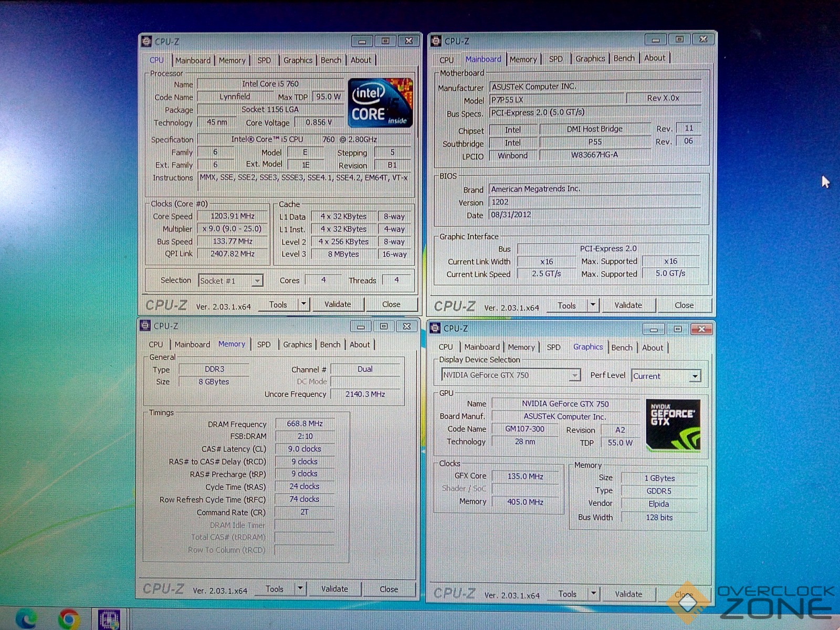Open SPD tab in the CPU window
The height and width of the screenshot is (630, 840).
(264, 60)
